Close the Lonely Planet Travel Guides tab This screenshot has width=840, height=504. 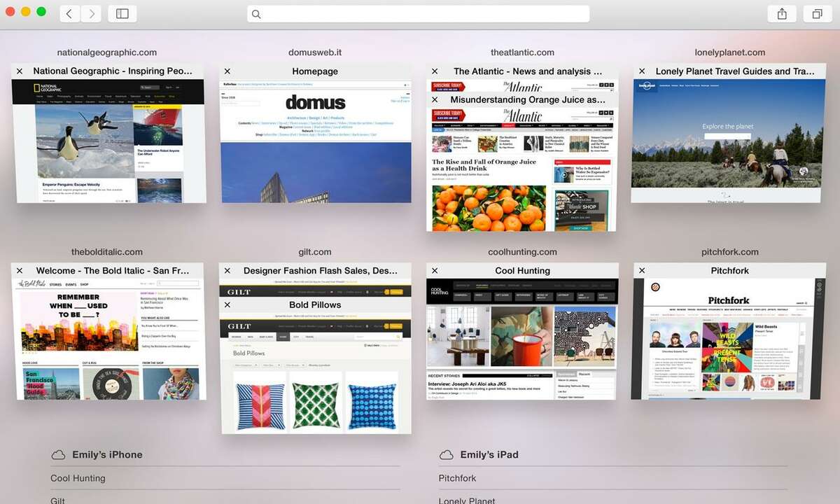(642, 71)
